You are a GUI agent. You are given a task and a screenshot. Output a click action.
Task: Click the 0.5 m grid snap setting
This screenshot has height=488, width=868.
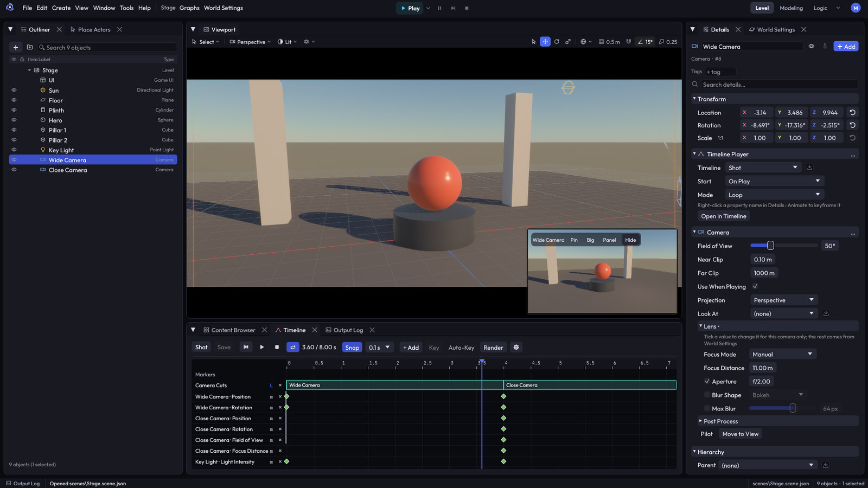[x=609, y=42]
